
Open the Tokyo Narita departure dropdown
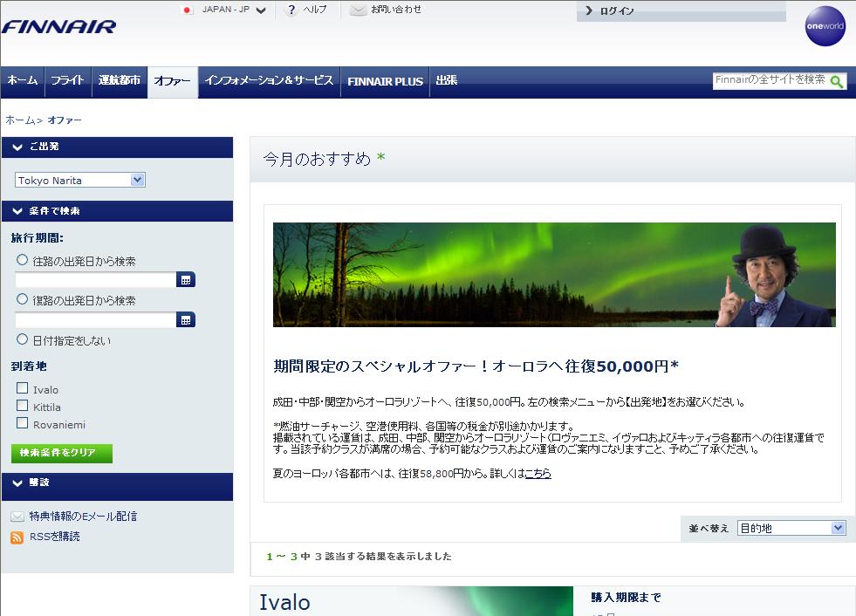click(79, 181)
